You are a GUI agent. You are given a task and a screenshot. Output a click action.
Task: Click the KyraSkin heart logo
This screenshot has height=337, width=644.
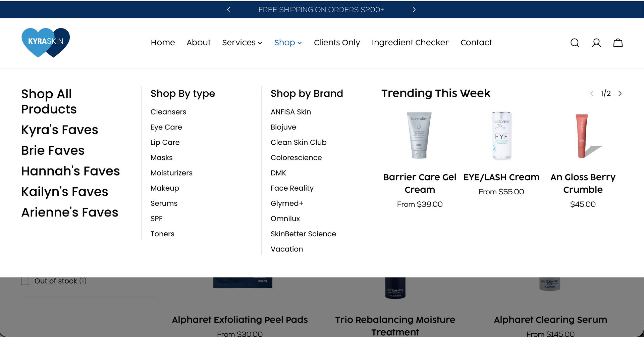tap(46, 43)
